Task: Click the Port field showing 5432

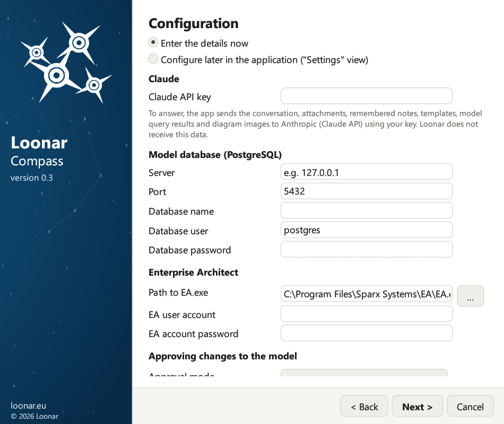Action: pyautogui.click(x=367, y=191)
